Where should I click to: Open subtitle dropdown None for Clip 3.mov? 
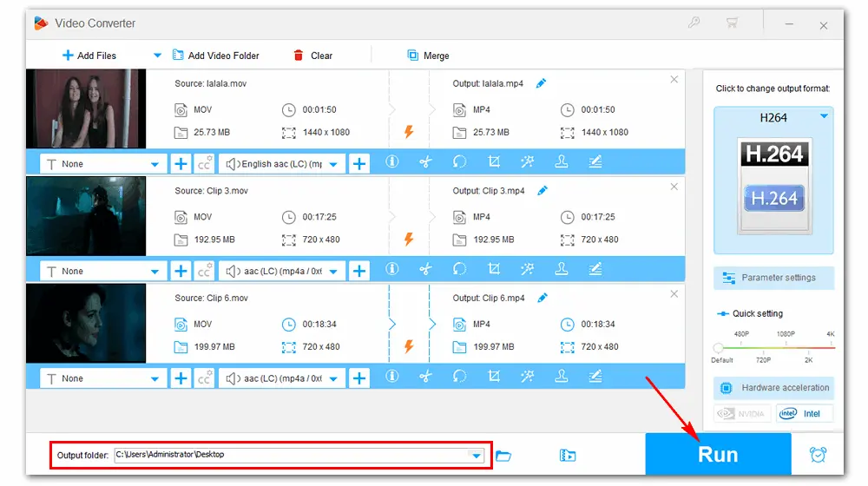103,272
